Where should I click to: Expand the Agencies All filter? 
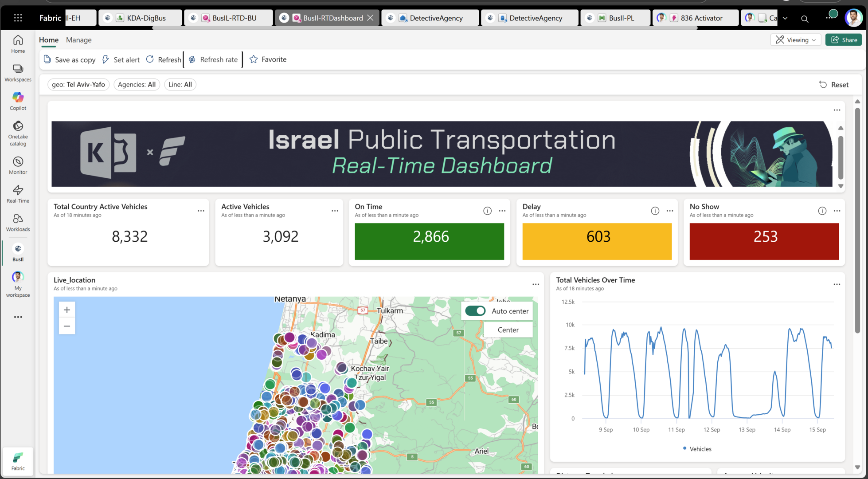137,85
